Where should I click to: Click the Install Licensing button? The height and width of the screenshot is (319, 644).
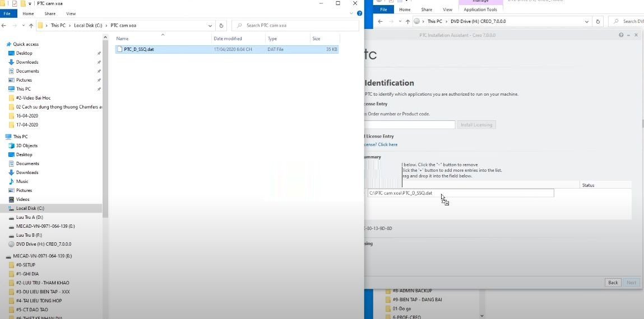[476, 125]
